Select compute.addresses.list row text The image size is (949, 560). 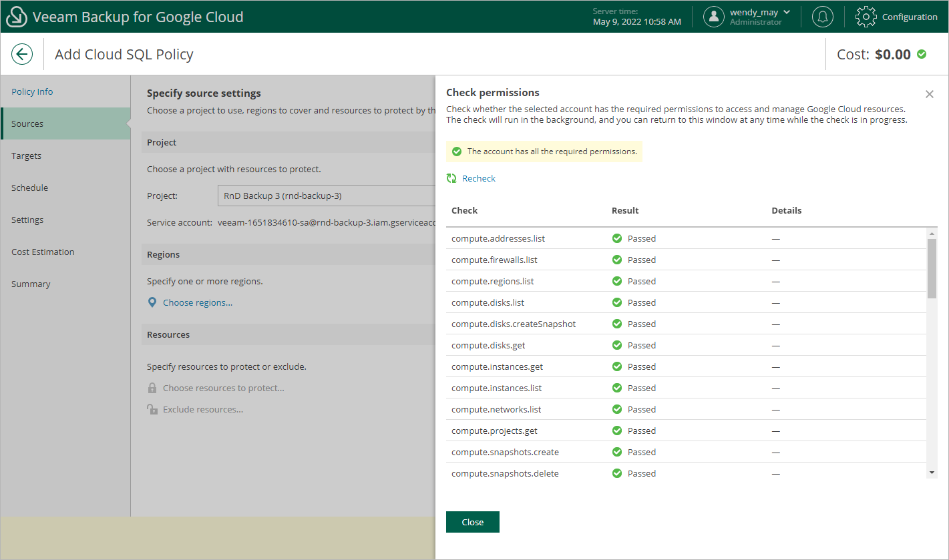click(498, 238)
